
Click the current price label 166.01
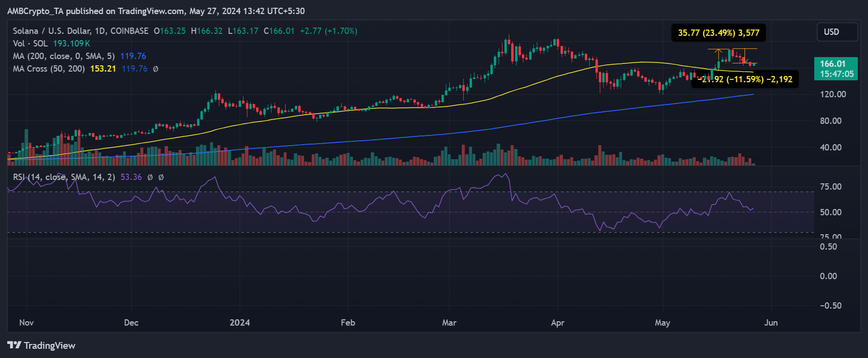tap(833, 64)
